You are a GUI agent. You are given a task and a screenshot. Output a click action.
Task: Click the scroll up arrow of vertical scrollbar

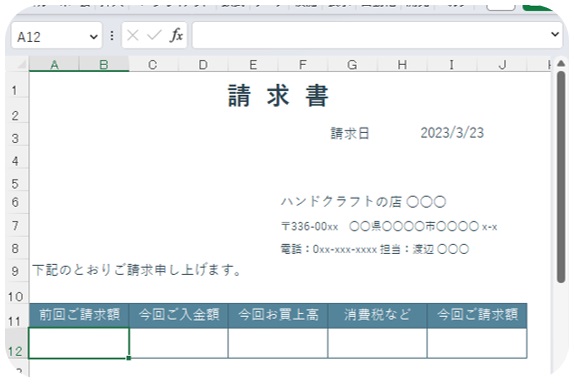tap(561, 64)
